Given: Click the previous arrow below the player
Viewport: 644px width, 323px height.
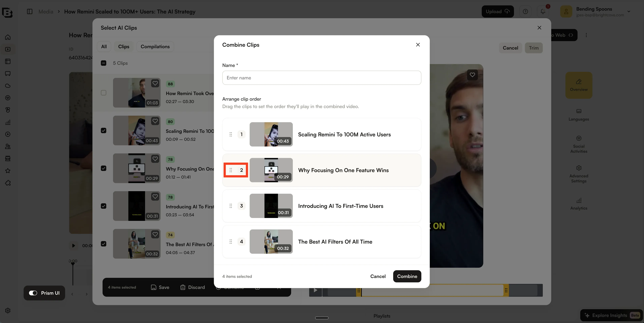Looking at the screenshot, I should pyautogui.click(x=72, y=294).
